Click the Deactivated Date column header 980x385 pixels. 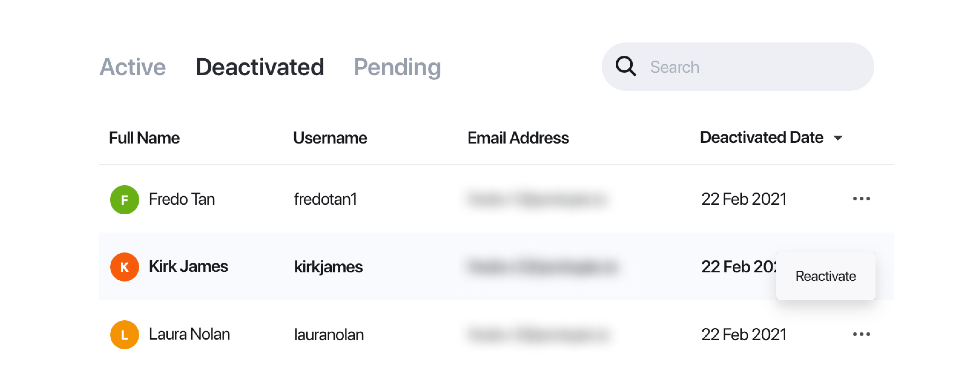tap(761, 137)
